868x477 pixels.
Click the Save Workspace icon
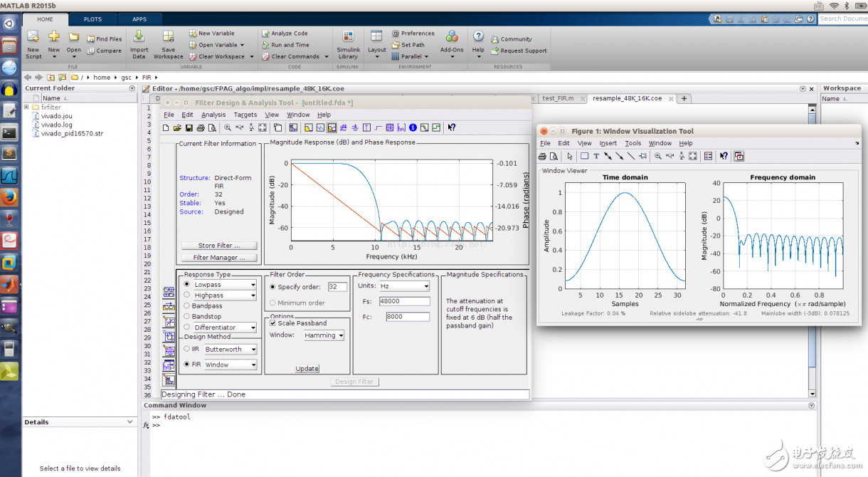(x=168, y=37)
